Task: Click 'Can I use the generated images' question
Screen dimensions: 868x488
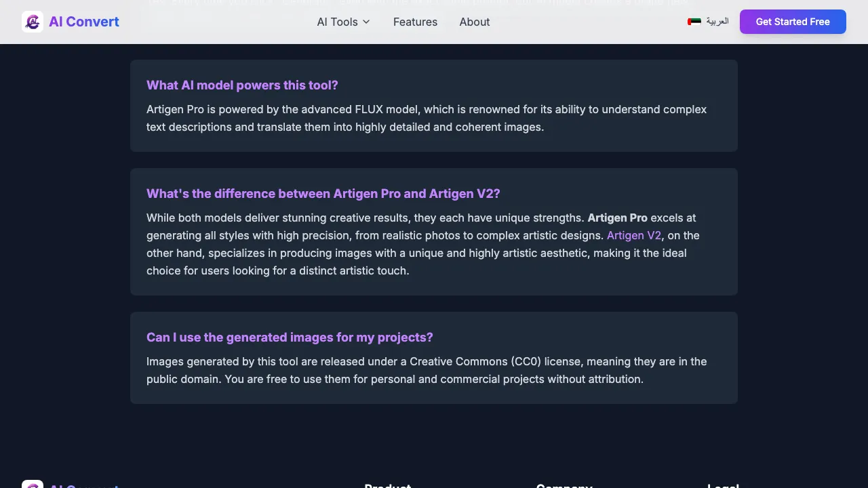Action: click(290, 337)
